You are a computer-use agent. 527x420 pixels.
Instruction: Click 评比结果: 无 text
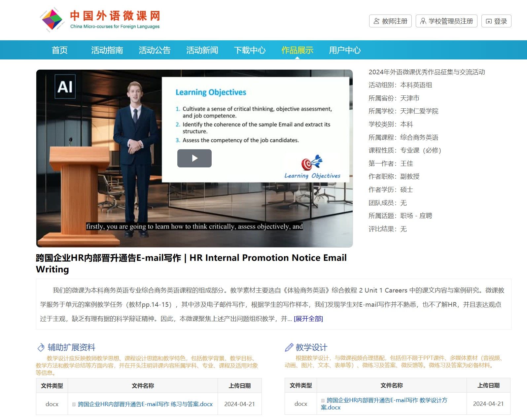click(x=388, y=229)
